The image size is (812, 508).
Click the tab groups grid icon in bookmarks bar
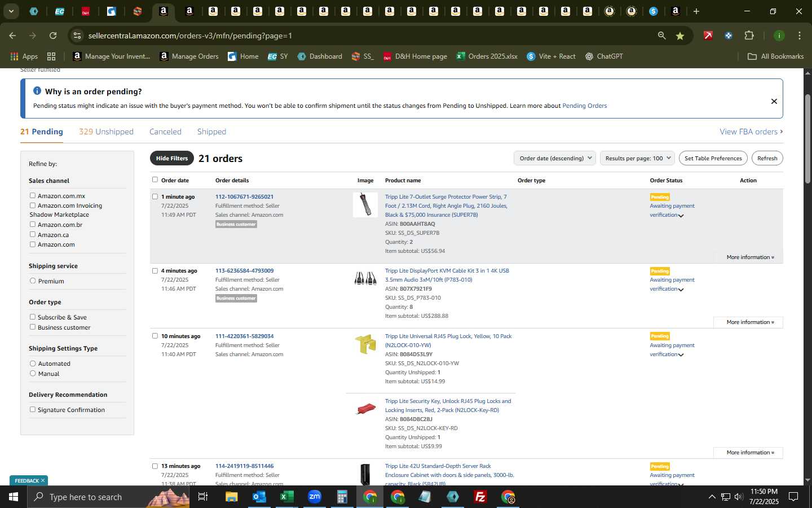point(51,56)
